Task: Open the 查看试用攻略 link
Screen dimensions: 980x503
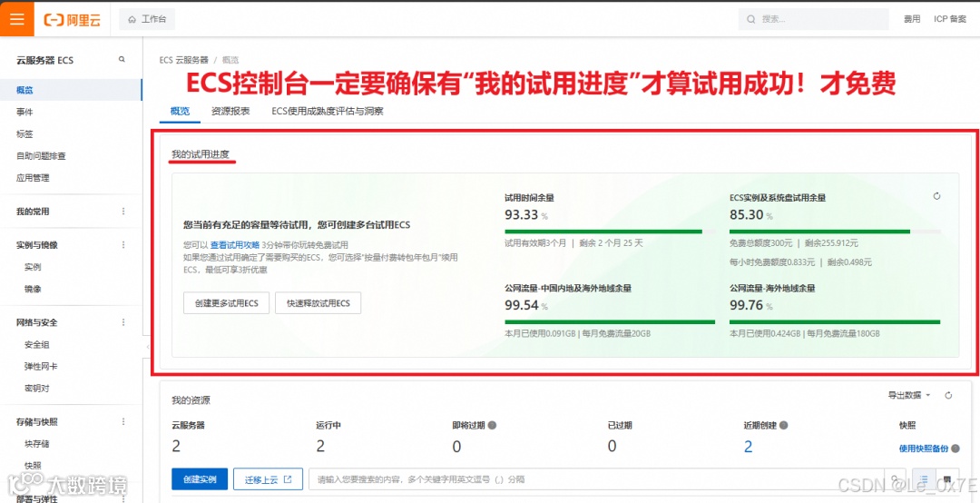Action: 234,244
